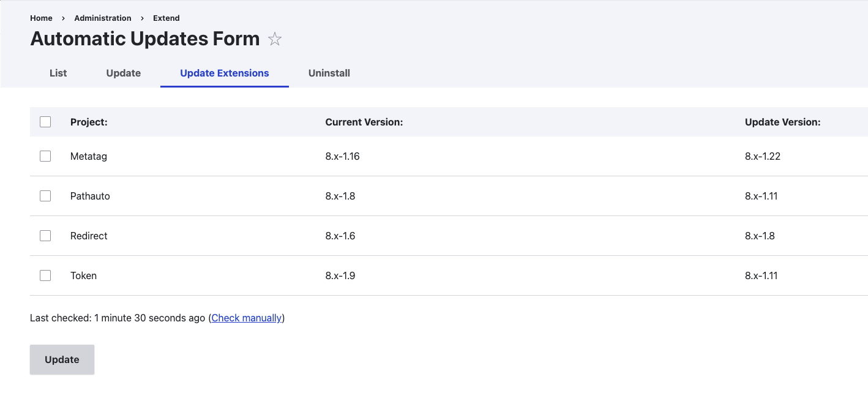Switch to the List tab
The width and height of the screenshot is (868, 412).
(x=58, y=73)
